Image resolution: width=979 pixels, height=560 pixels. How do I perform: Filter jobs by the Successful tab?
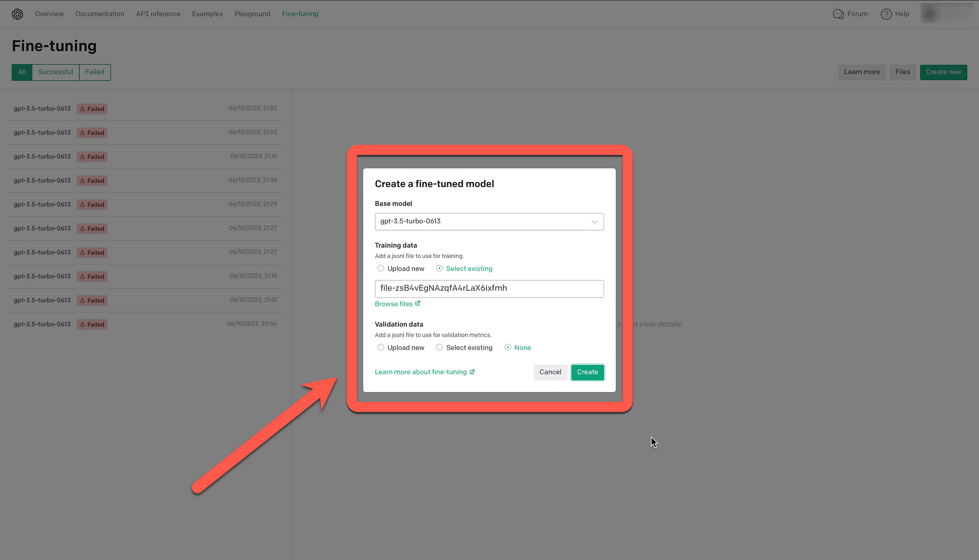tap(55, 72)
